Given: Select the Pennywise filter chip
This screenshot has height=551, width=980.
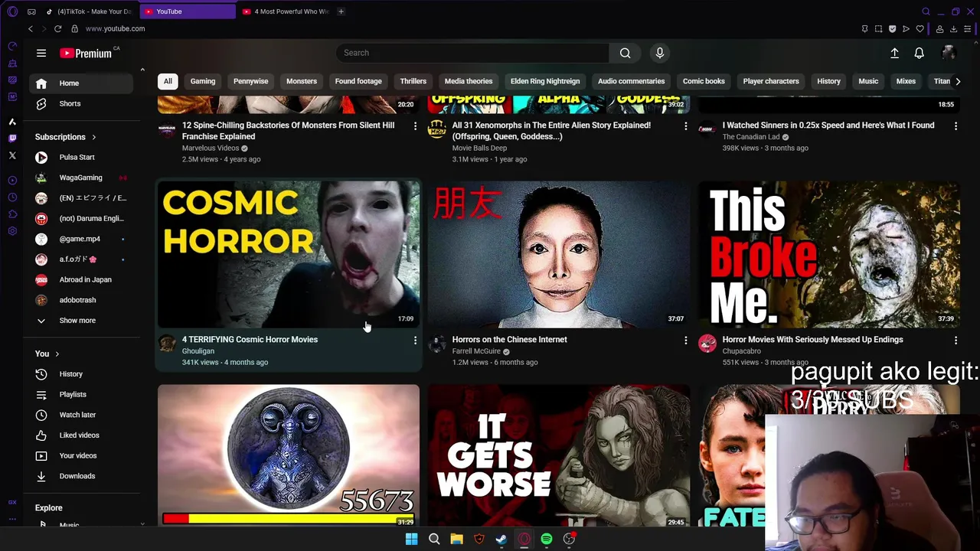Looking at the screenshot, I should (x=251, y=81).
